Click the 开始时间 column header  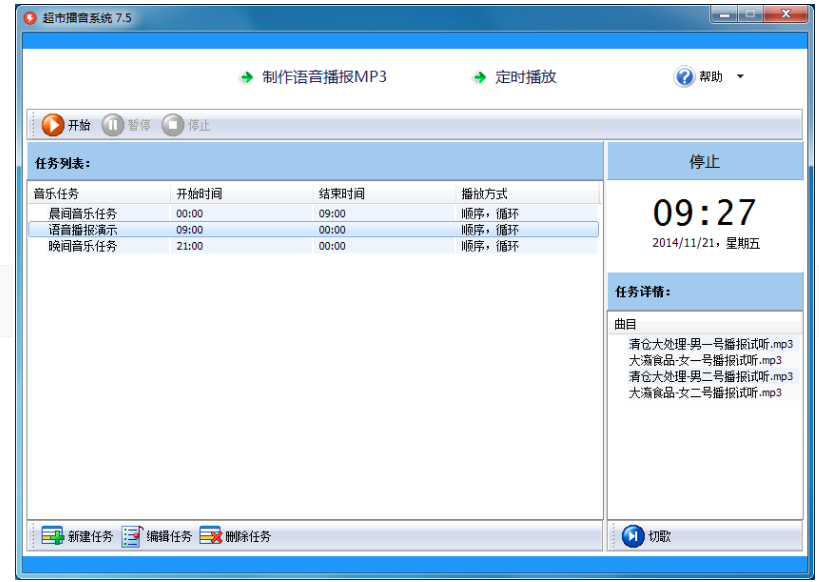pos(200,194)
